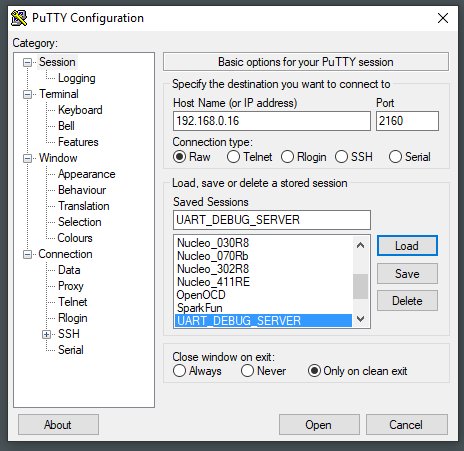Viewport: 464px width, 451px height.
Task: Open the connection with Open button
Action: tap(319, 425)
